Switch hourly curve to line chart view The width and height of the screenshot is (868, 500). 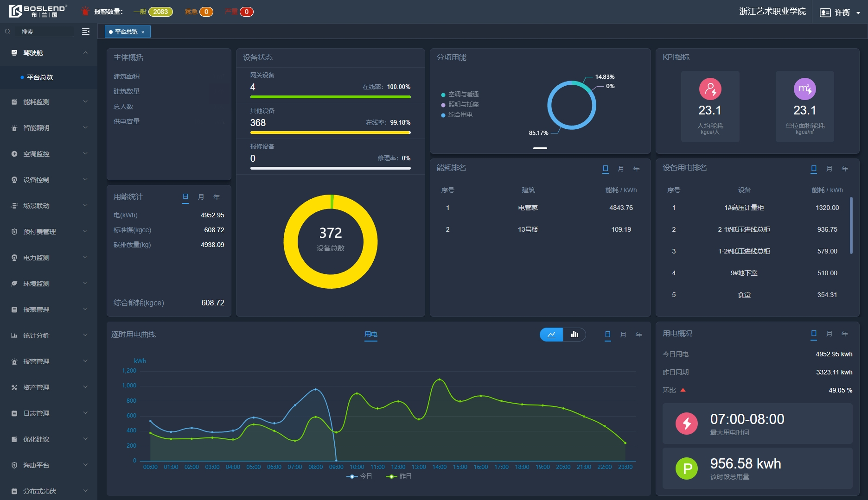[x=551, y=335]
